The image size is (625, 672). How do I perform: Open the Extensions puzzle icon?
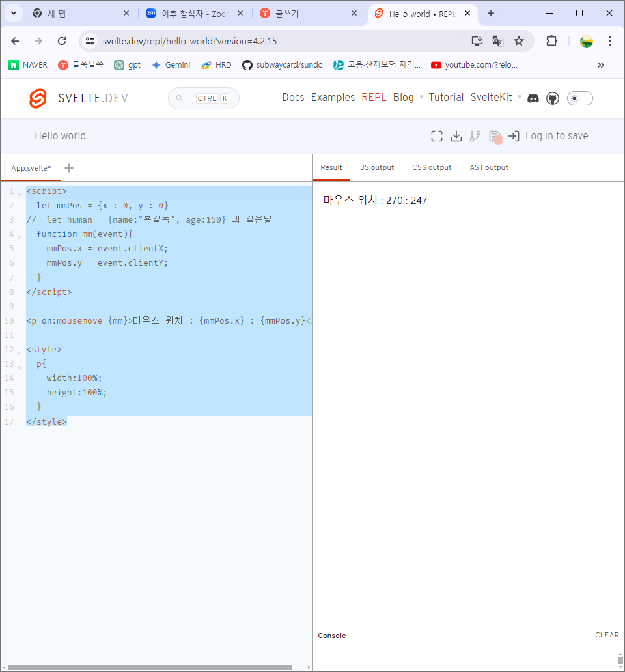(x=551, y=41)
